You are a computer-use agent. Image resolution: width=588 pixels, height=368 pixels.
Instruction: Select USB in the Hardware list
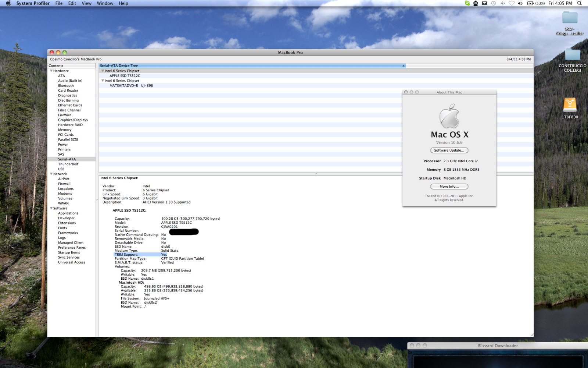pyautogui.click(x=61, y=169)
